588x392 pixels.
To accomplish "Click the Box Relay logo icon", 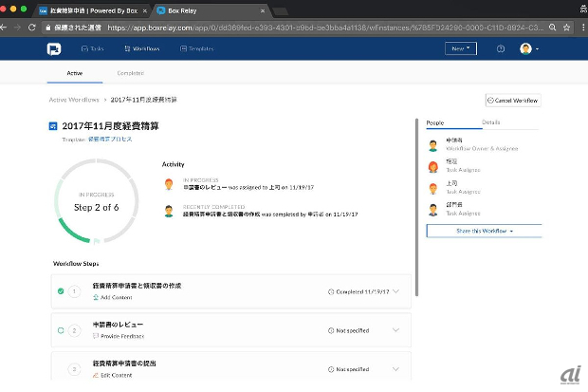I will click(53, 48).
